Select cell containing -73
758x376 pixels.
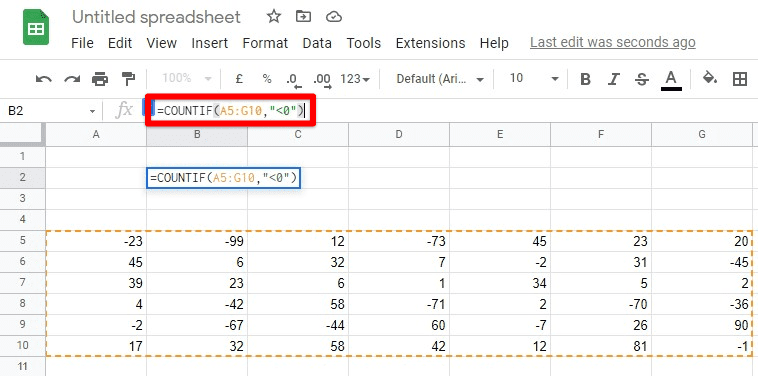[x=399, y=241]
